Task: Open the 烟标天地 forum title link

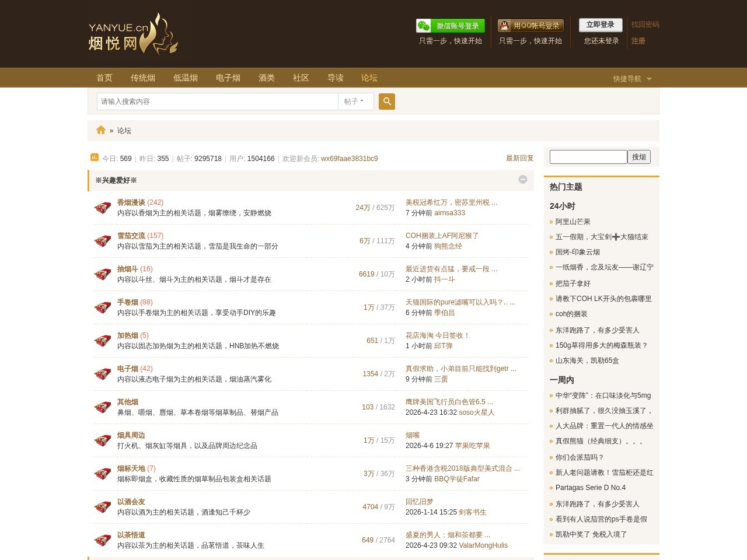Action: 131,468
